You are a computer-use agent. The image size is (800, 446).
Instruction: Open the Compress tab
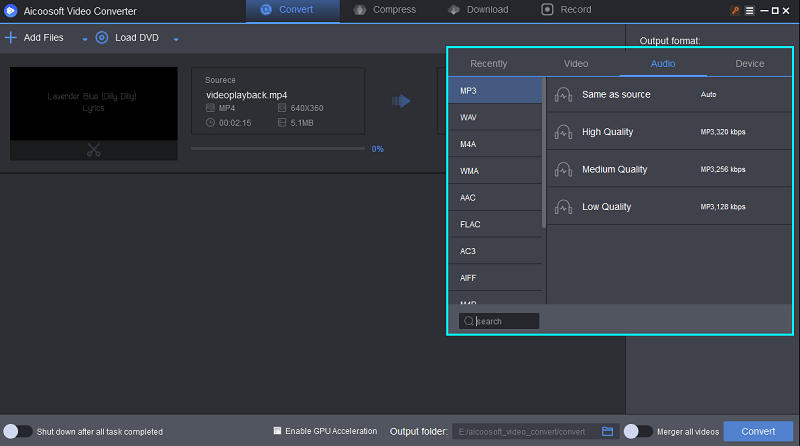(x=392, y=10)
